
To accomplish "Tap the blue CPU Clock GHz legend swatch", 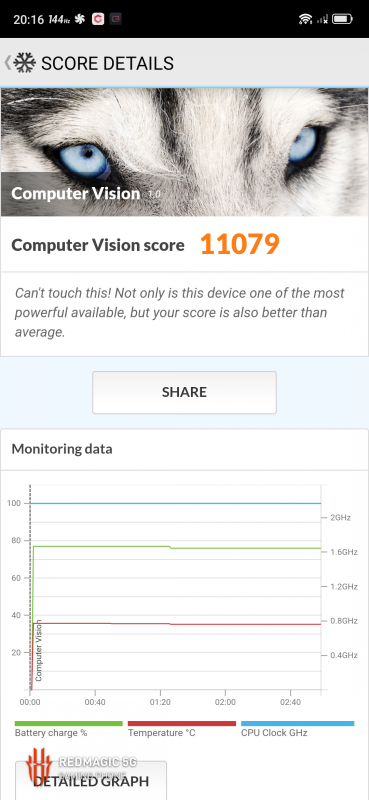I will pyautogui.click(x=298, y=723).
